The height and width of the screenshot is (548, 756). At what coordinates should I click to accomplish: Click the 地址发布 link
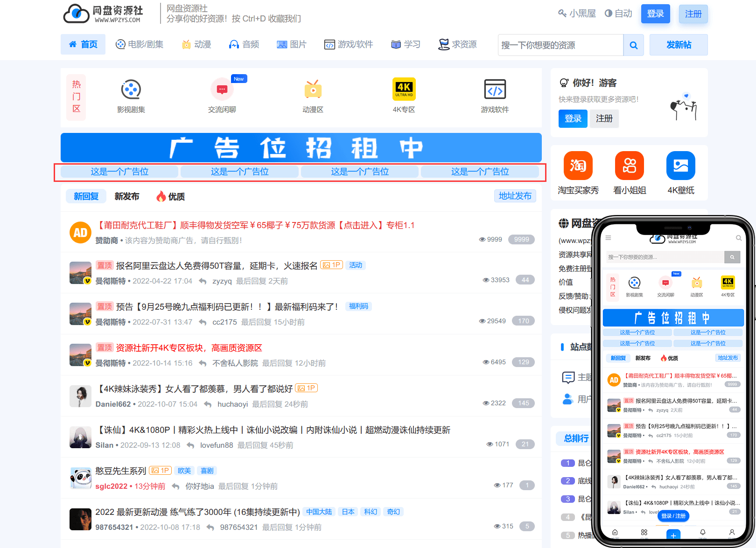point(515,196)
